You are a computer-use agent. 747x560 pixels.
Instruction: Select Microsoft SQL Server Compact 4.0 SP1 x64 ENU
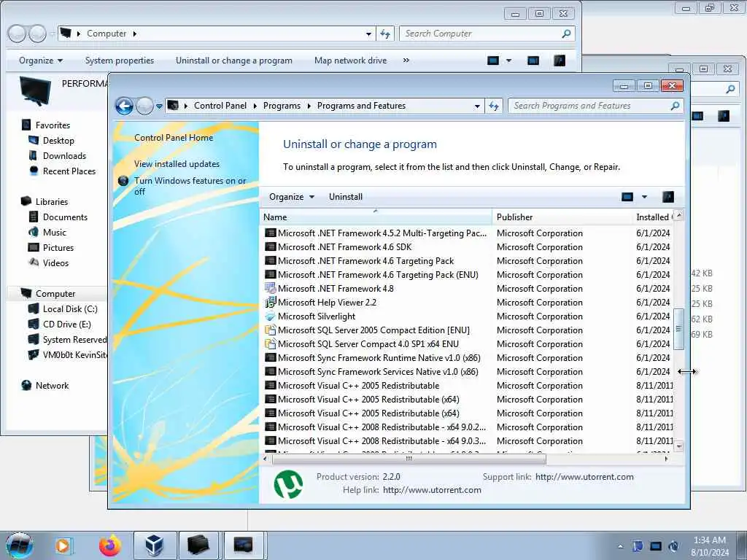tap(468, 344)
